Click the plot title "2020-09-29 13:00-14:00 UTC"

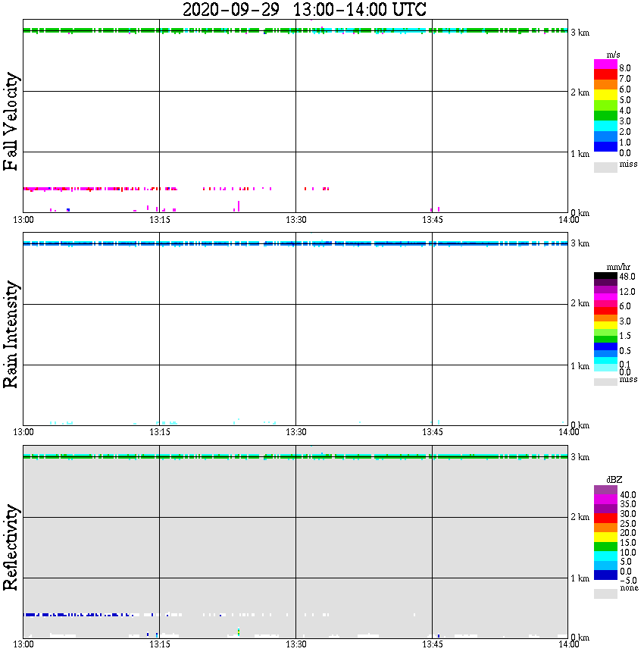coord(304,9)
